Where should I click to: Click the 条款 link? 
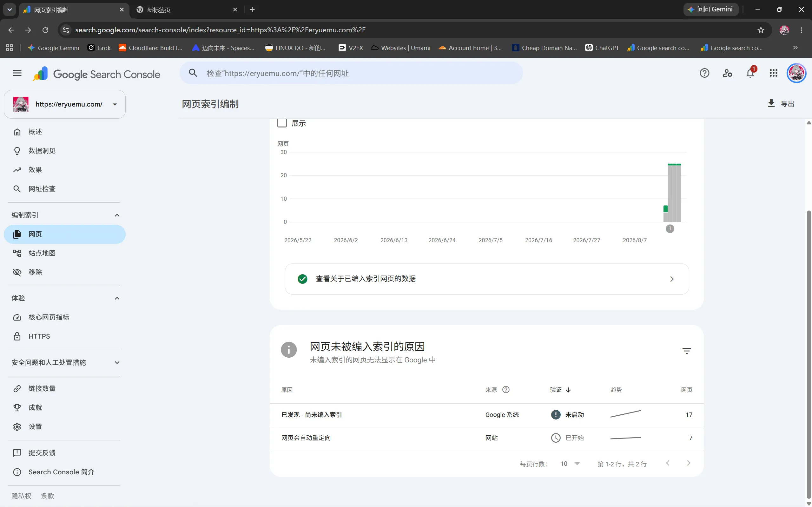[x=47, y=496]
